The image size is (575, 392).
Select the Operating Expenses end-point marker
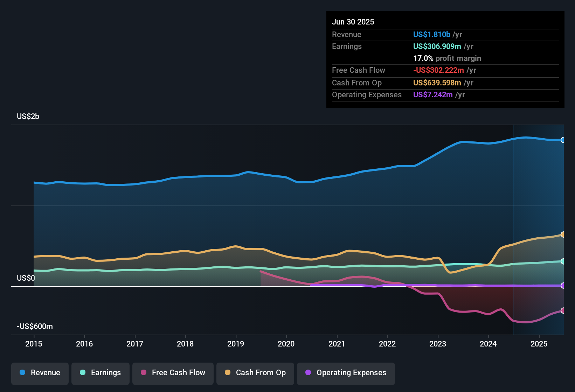[563, 286]
